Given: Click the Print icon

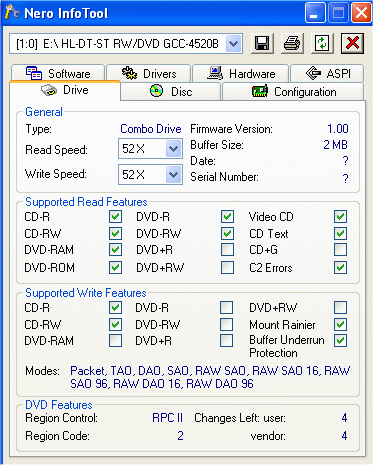Looking at the screenshot, I should [292, 43].
